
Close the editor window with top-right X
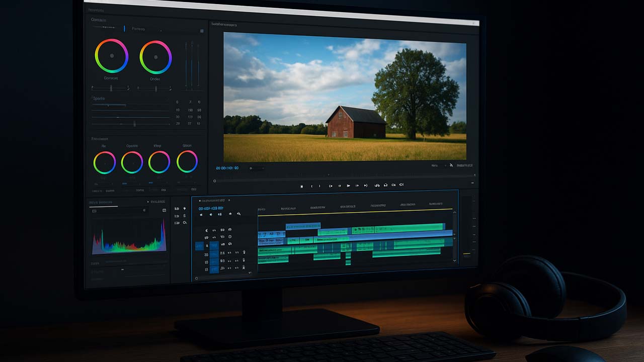(473, 23)
